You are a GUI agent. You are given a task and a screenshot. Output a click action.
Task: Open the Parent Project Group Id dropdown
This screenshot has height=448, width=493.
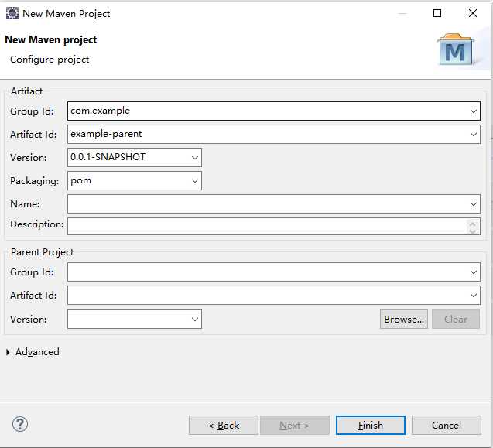[x=473, y=272]
